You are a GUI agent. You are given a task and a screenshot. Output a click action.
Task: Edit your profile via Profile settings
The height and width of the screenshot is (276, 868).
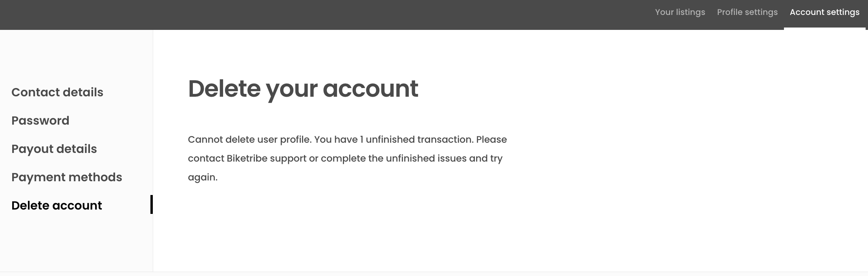(x=747, y=12)
